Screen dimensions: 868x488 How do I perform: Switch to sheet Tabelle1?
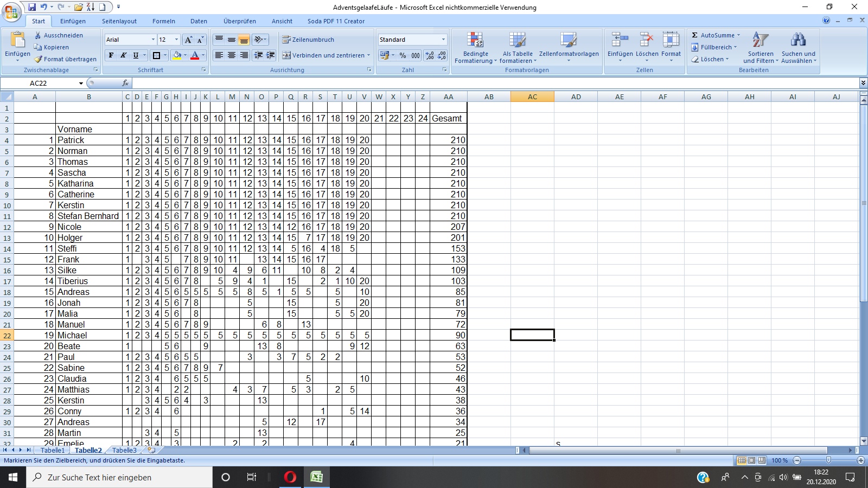pos(53,451)
